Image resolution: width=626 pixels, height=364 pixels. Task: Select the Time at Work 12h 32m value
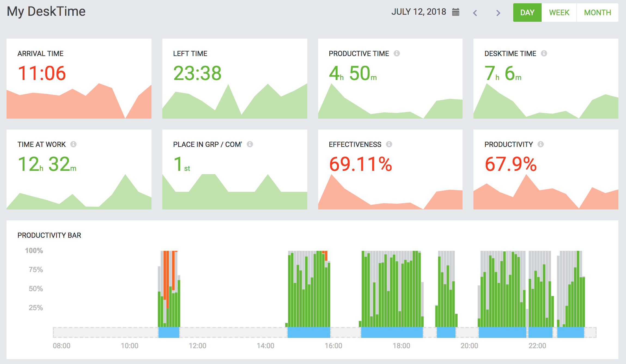pyautogui.click(x=47, y=164)
